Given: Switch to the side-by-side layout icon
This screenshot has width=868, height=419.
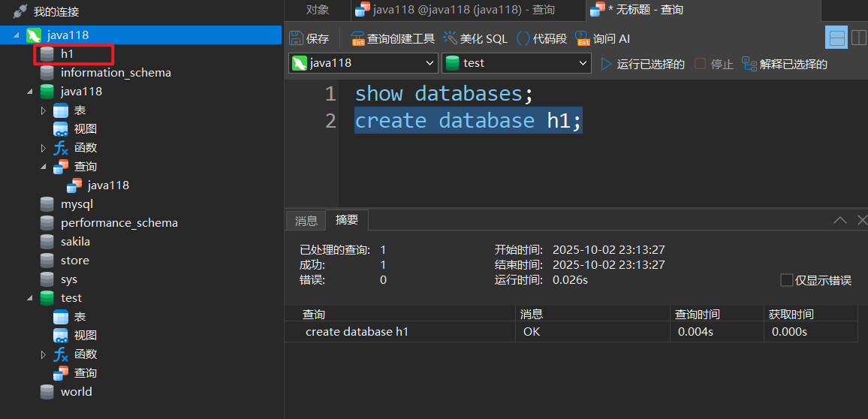Looking at the screenshot, I should 858,38.
